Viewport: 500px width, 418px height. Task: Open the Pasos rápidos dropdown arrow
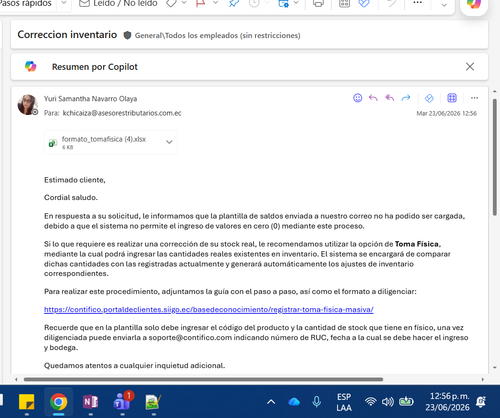coord(64,3)
